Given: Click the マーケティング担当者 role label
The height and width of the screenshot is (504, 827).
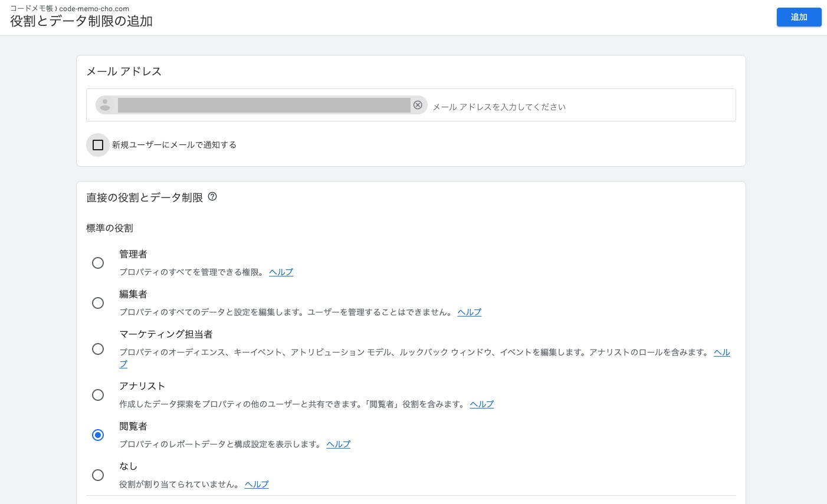Looking at the screenshot, I should (166, 334).
